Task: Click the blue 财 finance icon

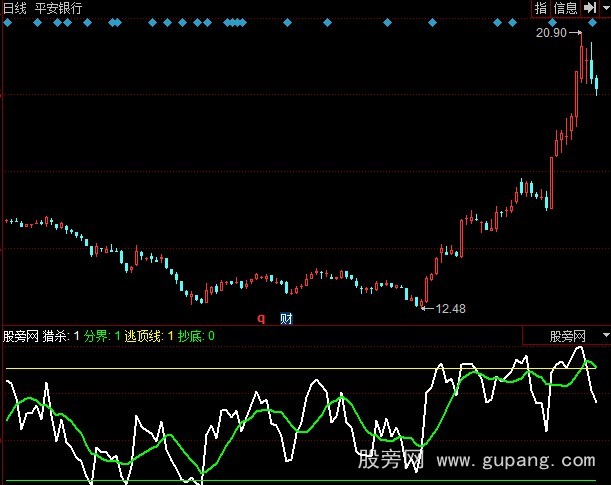Action: coord(286,319)
